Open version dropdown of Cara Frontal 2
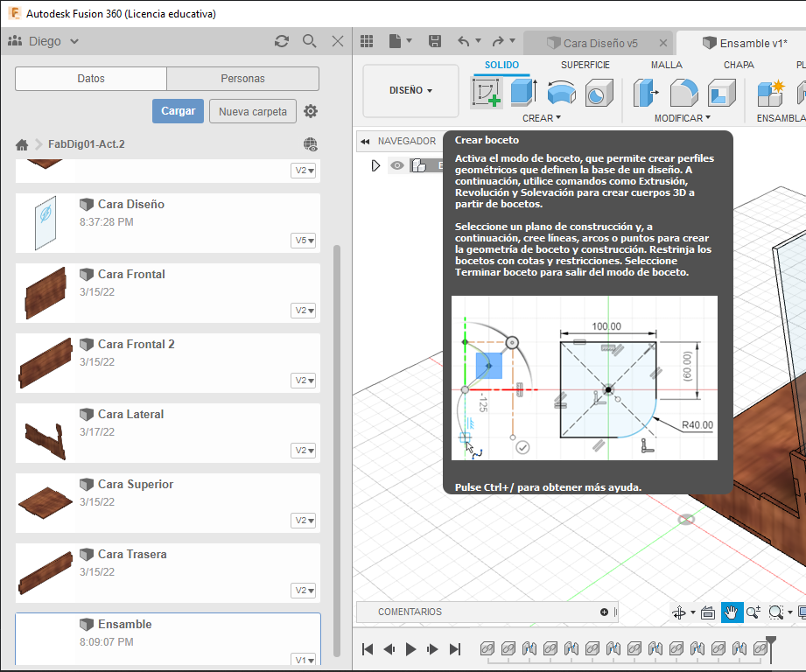Viewport: 806px width, 672px height. tap(304, 380)
